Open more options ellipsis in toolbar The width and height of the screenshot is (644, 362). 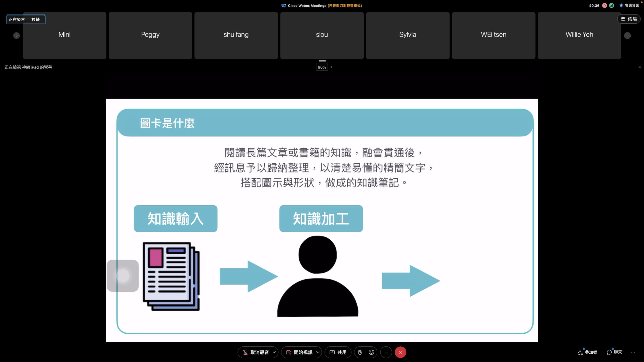click(386, 352)
